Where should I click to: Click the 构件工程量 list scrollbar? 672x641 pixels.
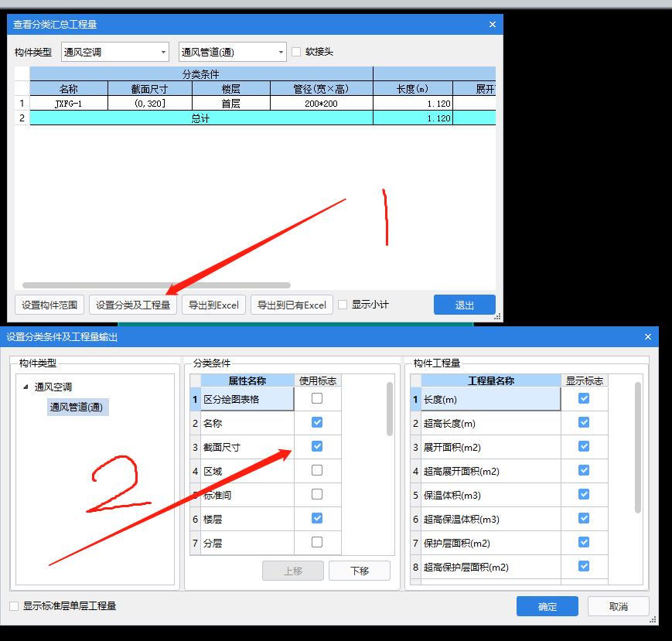pyautogui.click(x=638, y=448)
